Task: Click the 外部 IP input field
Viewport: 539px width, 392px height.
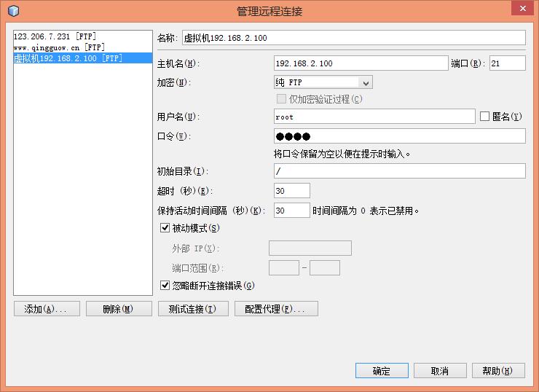Action: (310, 248)
